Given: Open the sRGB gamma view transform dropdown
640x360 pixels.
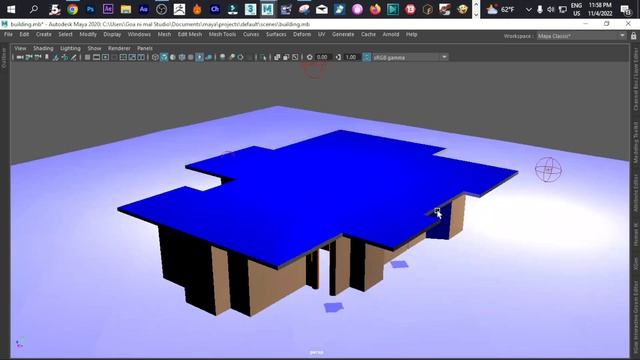Looking at the screenshot, I should pyautogui.click(x=410, y=58).
